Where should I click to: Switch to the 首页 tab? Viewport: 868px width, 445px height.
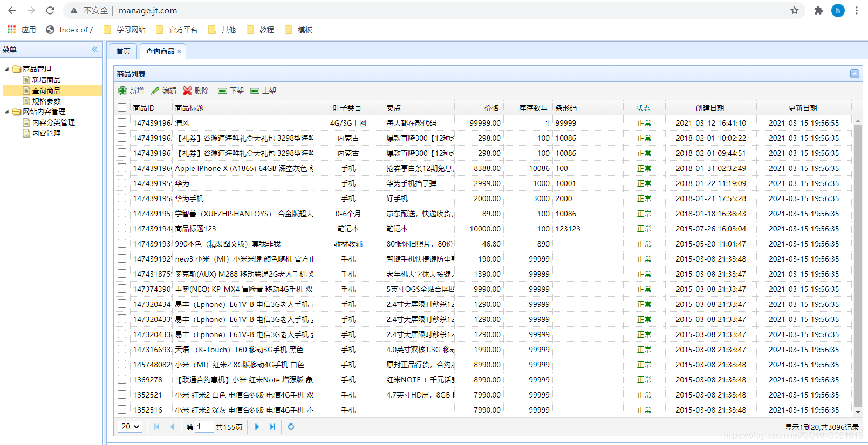(x=124, y=51)
